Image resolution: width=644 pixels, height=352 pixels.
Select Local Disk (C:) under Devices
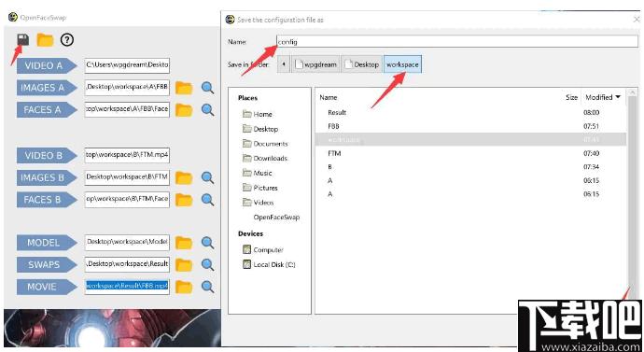point(274,264)
